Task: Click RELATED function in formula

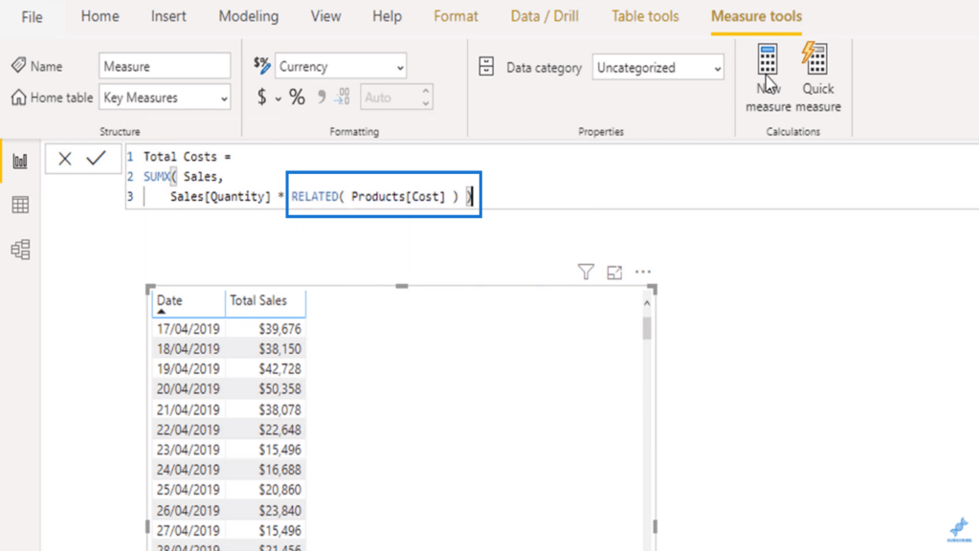Action: click(314, 197)
